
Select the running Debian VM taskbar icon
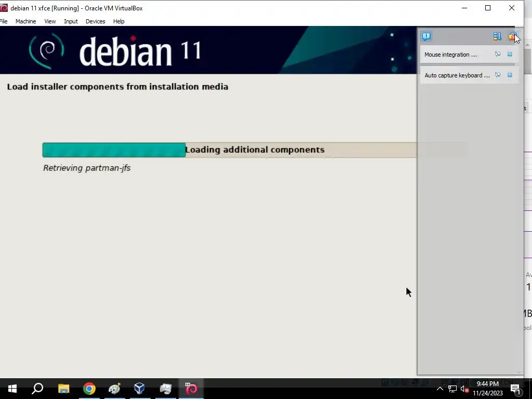pyautogui.click(x=191, y=389)
